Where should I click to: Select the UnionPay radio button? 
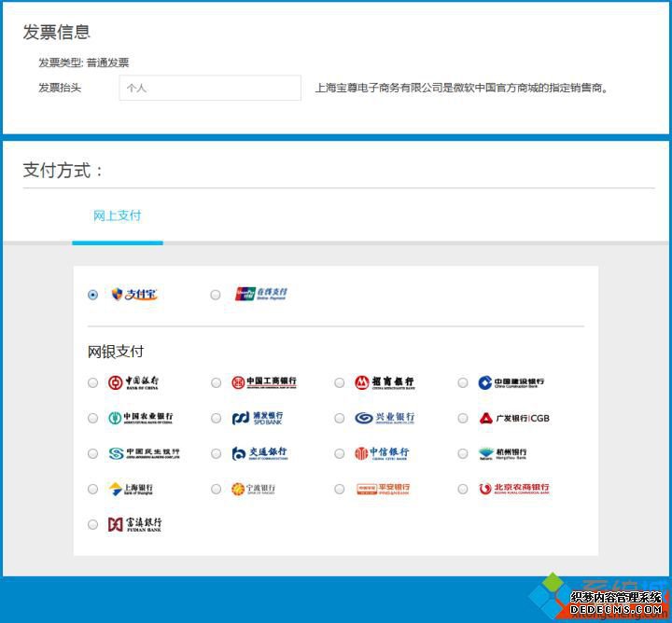tap(216, 295)
